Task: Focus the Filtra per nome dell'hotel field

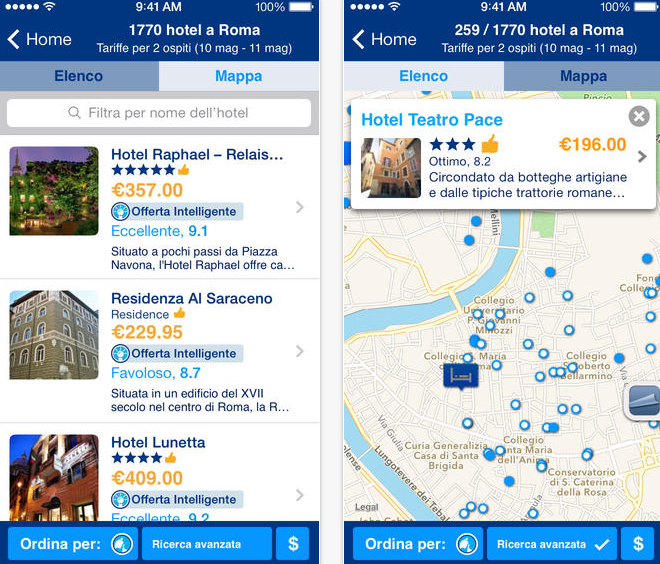Action: click(159, 113)
